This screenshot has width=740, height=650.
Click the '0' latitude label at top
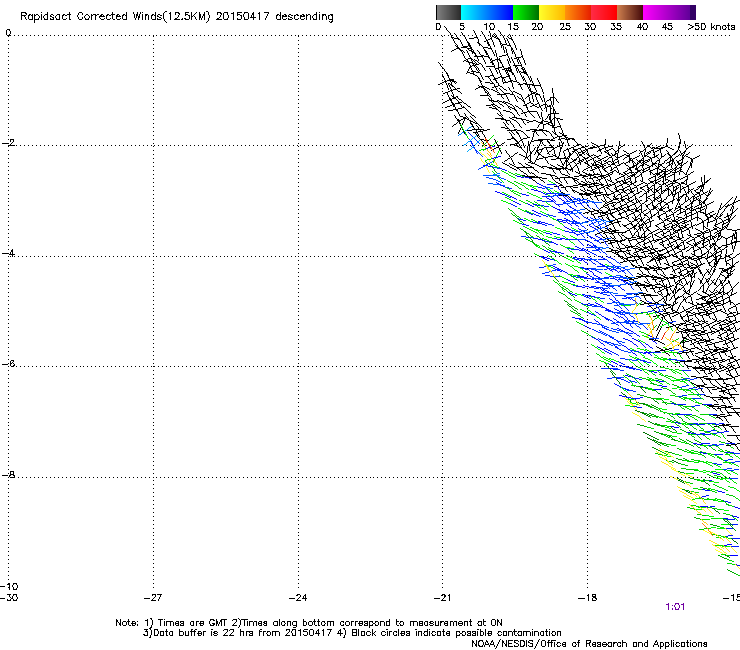coord(8,33)
